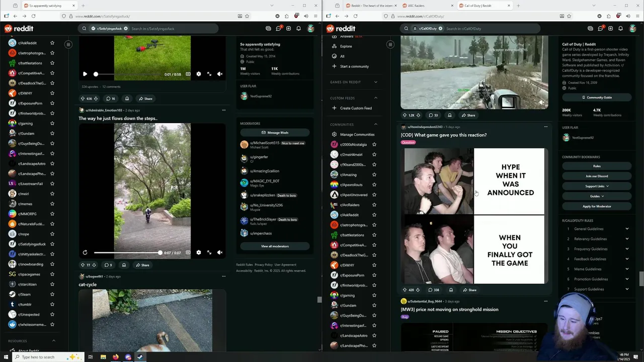The image size is (644, 362).
Task: Open the Community Guide button
Action: click(597, 98)
